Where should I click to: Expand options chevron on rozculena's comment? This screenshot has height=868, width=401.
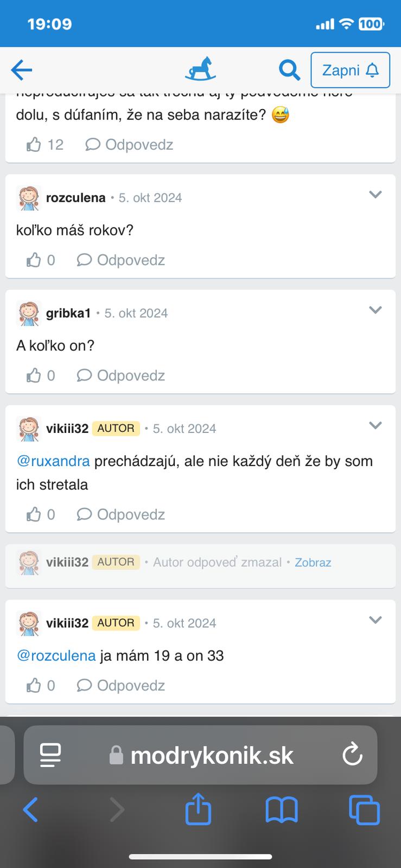[375, 194]
